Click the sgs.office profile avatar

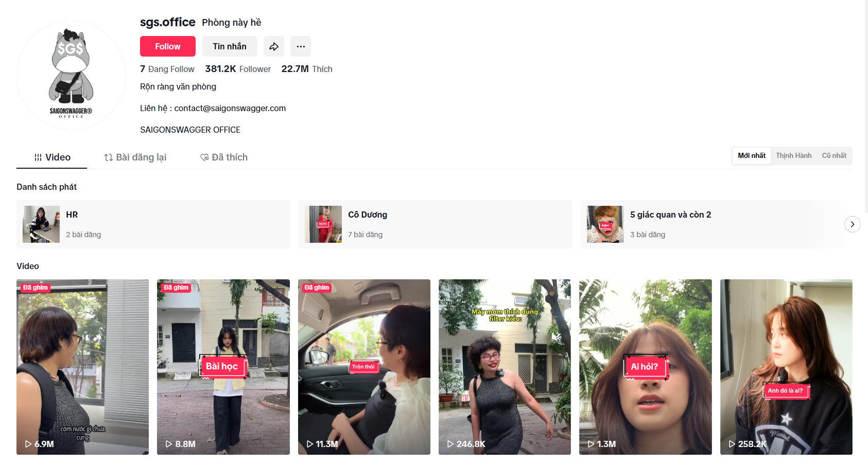[x=71, y=75]
